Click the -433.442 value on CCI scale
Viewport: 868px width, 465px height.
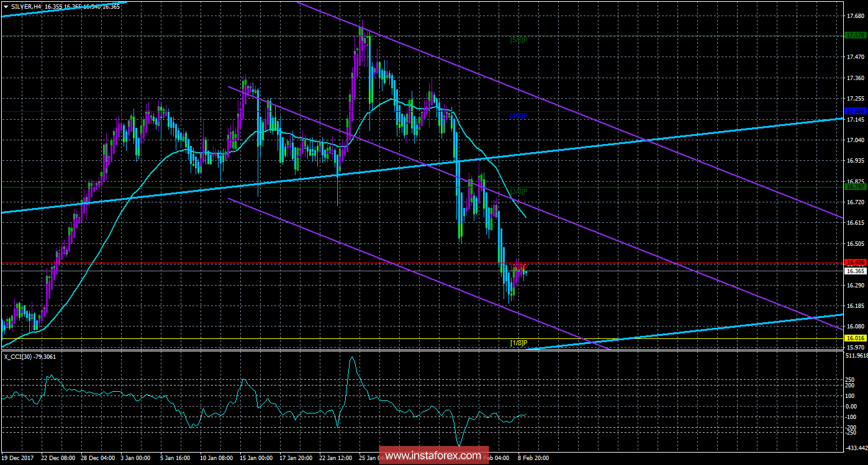(x=856, y=448)
